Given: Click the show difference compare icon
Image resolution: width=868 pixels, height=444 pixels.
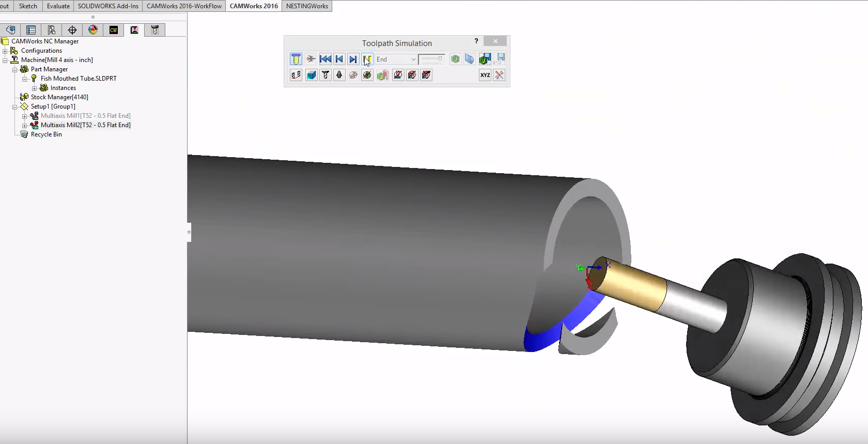Looking at the screenshot, I should 382,75.
